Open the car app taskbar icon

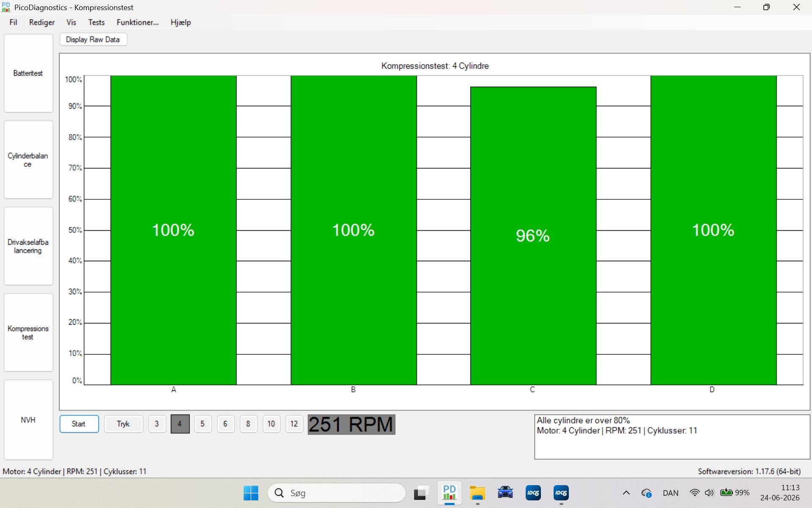click(505, 493)
